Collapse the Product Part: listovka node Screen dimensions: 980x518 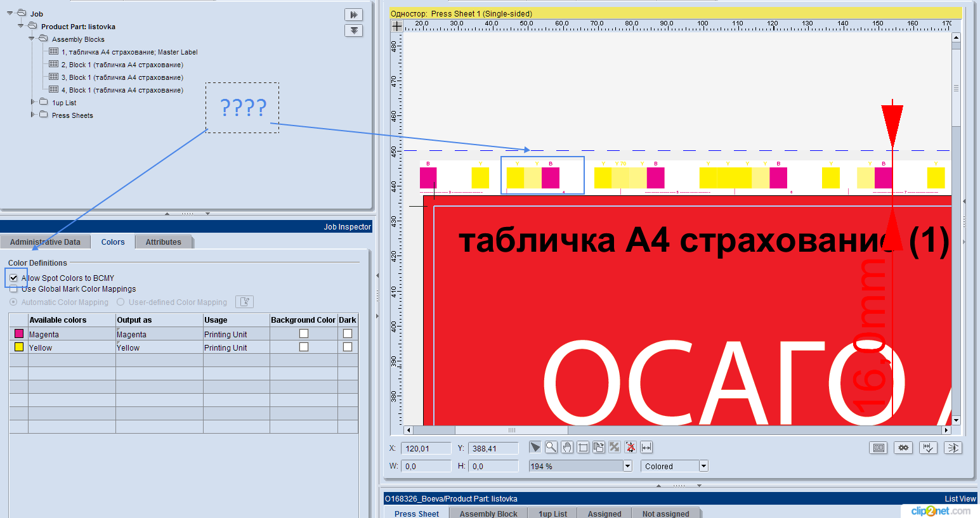[21, 26]
